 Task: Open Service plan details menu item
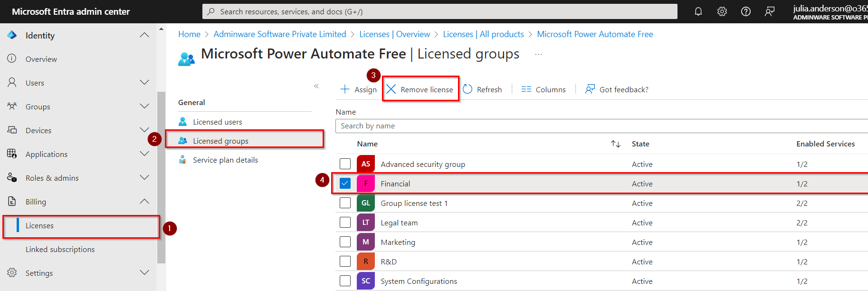coord(225,160)
